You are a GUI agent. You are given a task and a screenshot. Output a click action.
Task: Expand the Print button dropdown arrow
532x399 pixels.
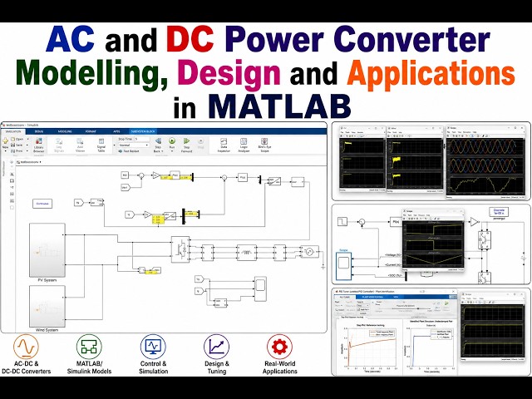coord(27,150)
